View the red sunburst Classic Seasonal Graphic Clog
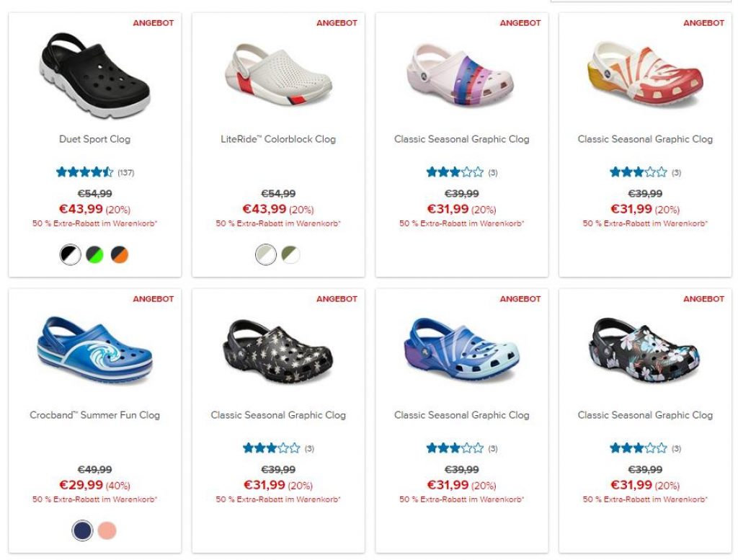Image resolution: width=738 pixels, height=560 pixels. coord(645,75)
